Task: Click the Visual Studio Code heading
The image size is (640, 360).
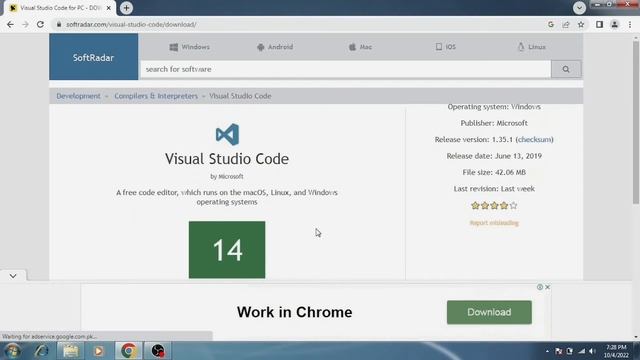Action: click(x=227, y=159)
